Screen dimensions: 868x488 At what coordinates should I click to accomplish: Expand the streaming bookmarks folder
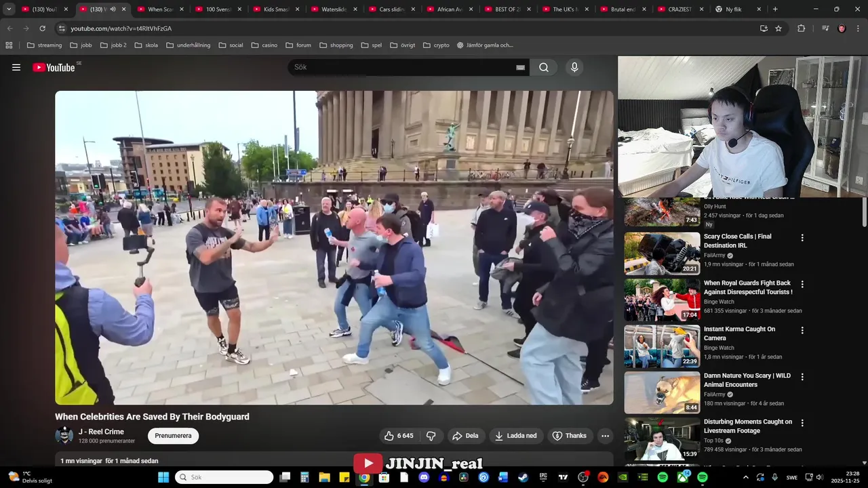[x=44, y=45]
